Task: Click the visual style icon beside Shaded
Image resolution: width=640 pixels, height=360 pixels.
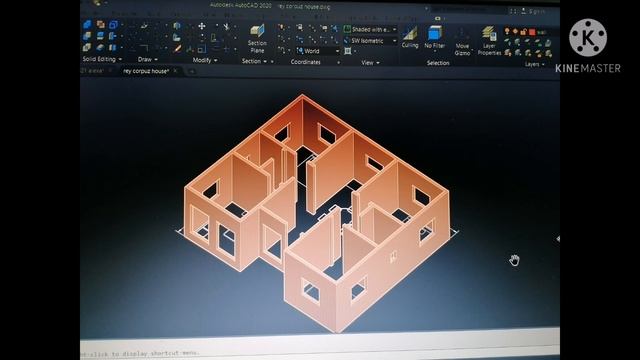Action: [x=347, y=29]
